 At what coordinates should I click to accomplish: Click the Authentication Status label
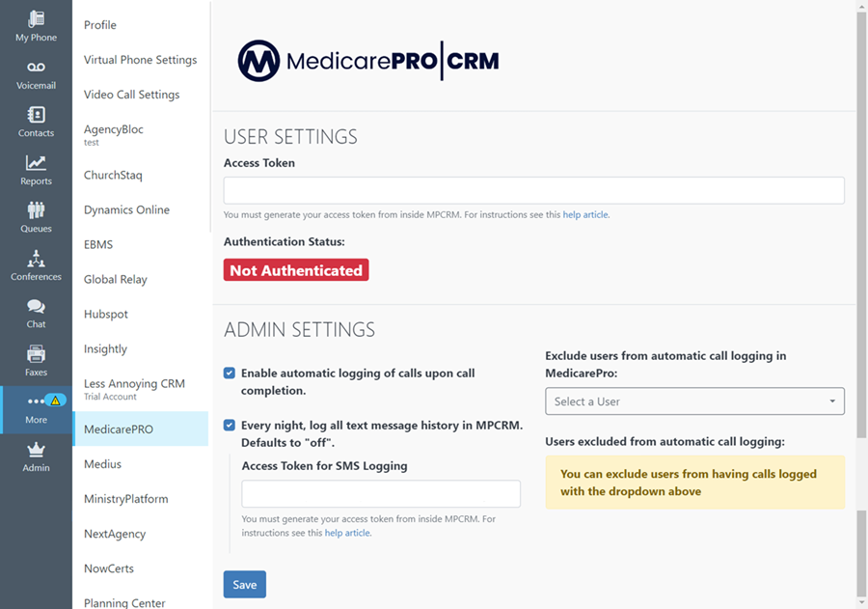[x=284, y=241]
